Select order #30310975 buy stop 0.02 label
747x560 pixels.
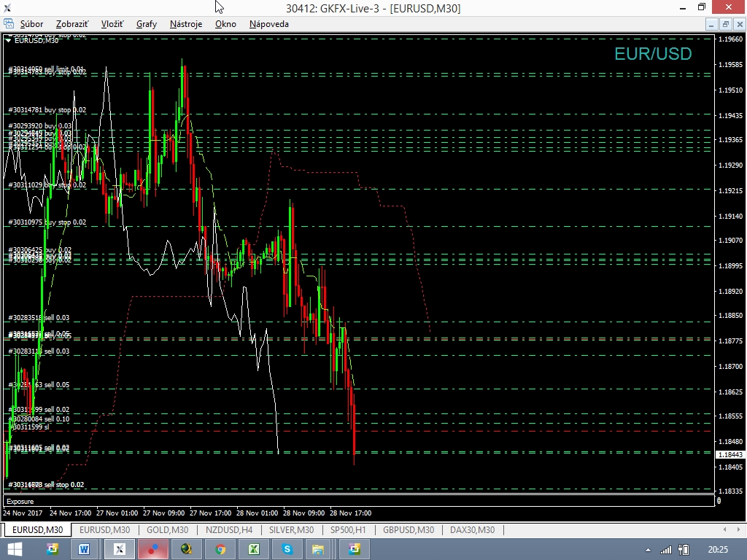47,222
